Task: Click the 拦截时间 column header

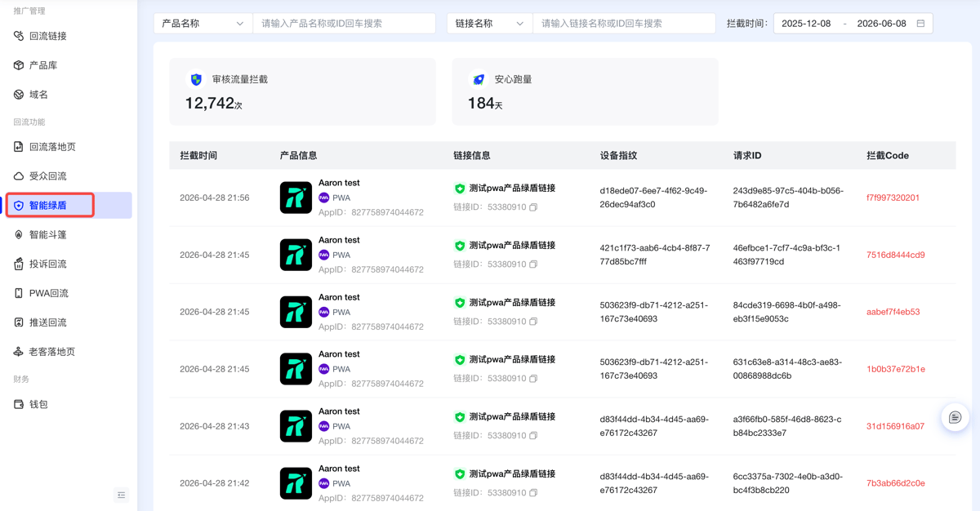Action: pyautogui.click(x=198, y=155)
